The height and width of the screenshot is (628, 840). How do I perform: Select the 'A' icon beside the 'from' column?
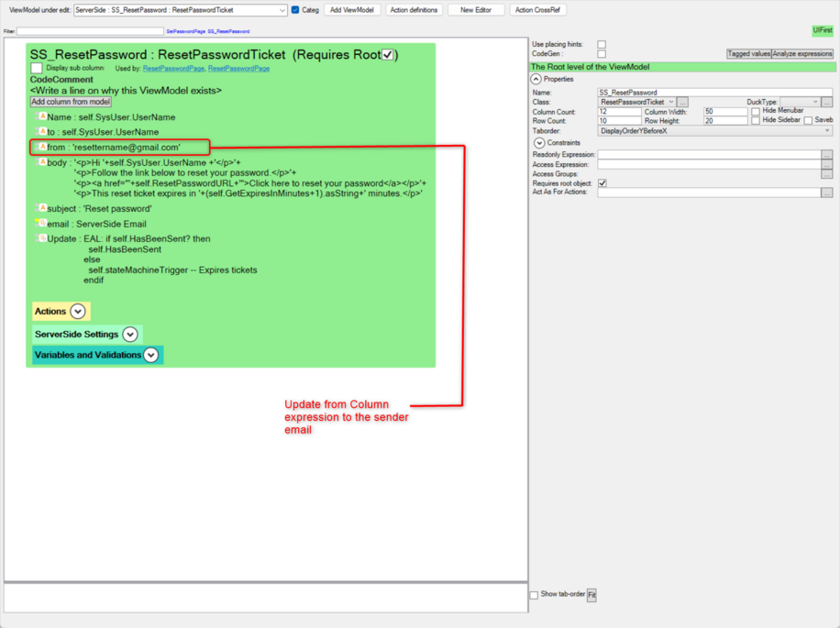pos(41,147)
